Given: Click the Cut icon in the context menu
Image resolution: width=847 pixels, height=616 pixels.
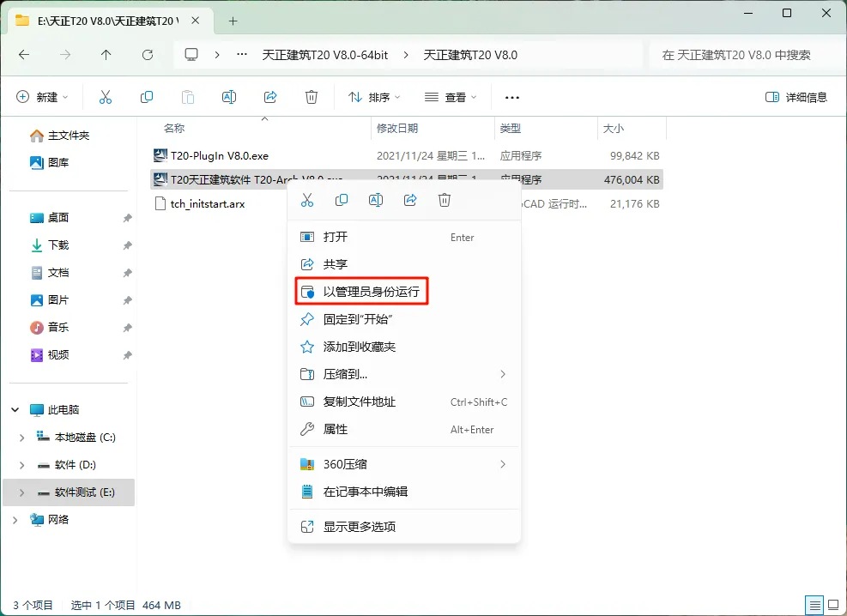Looking at the screenshot, I should 307,200.
